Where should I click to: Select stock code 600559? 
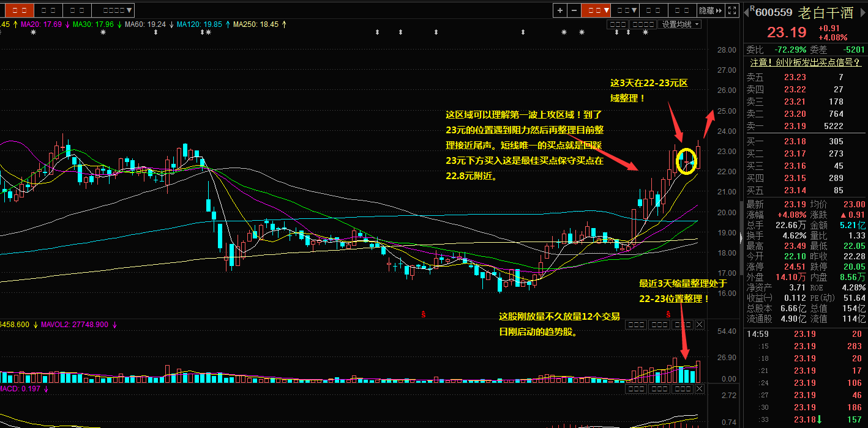(x=774, y=12)
